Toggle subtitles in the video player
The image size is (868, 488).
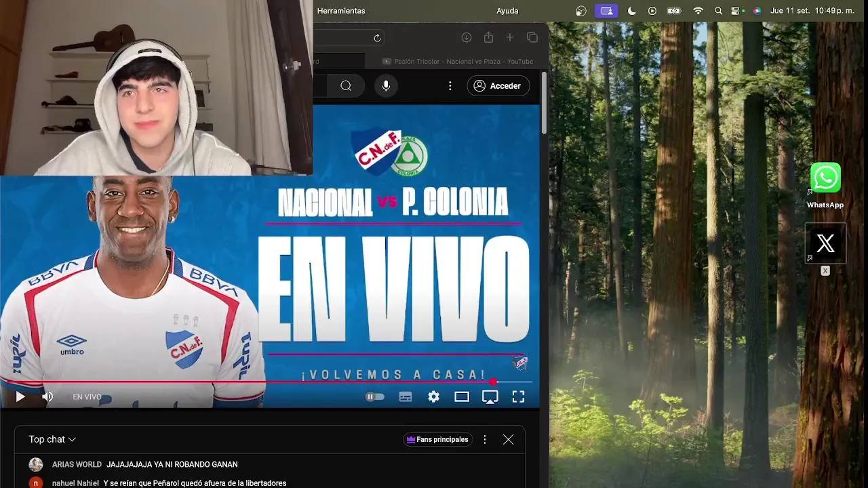[406, 397]
